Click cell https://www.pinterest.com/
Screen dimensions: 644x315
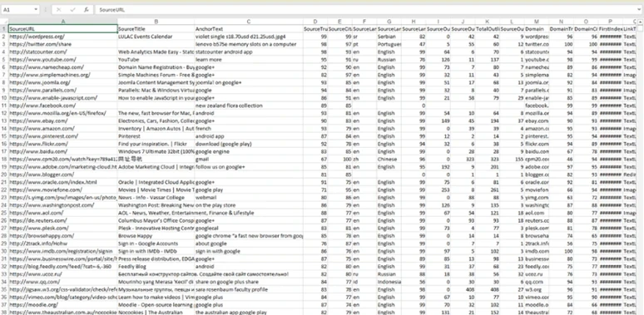pos(63,136)
